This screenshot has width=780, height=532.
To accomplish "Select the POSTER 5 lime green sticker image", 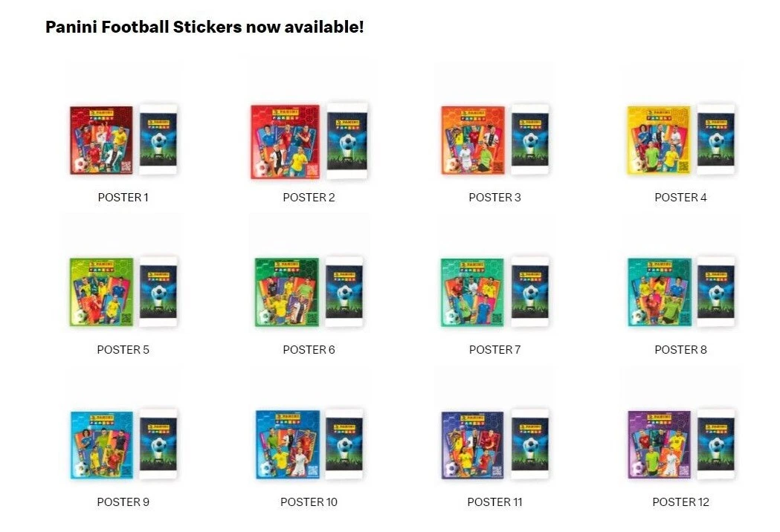I will pos(123,292).
